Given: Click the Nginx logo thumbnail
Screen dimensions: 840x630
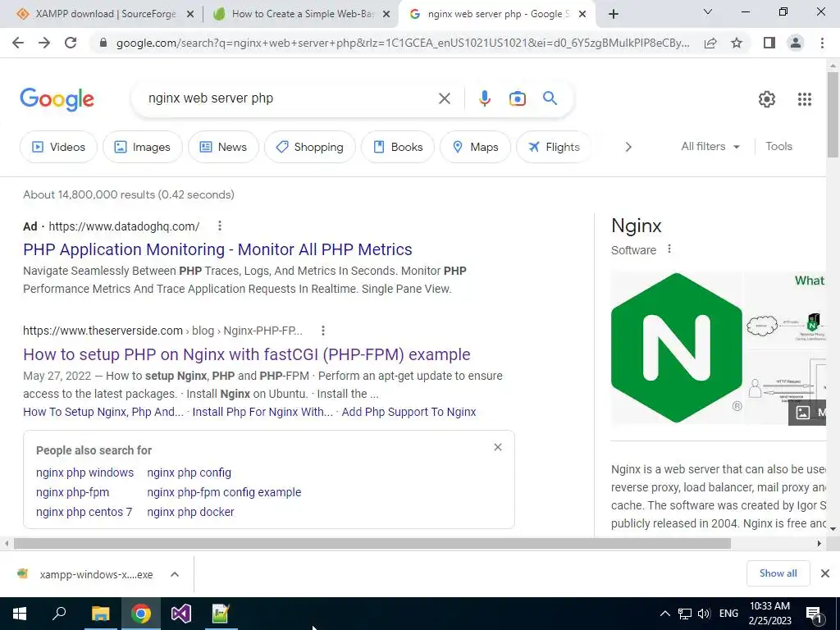Looking at the screenshot, I should 676,348.
